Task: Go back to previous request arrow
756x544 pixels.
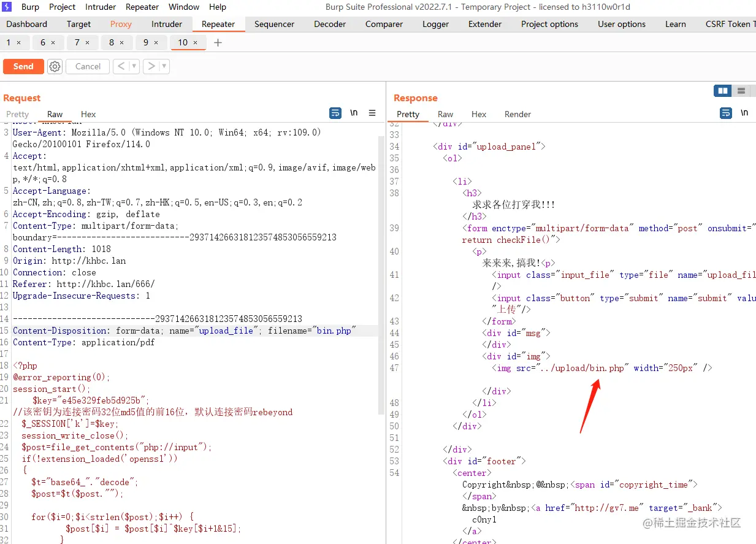Action: coord(121,66)
